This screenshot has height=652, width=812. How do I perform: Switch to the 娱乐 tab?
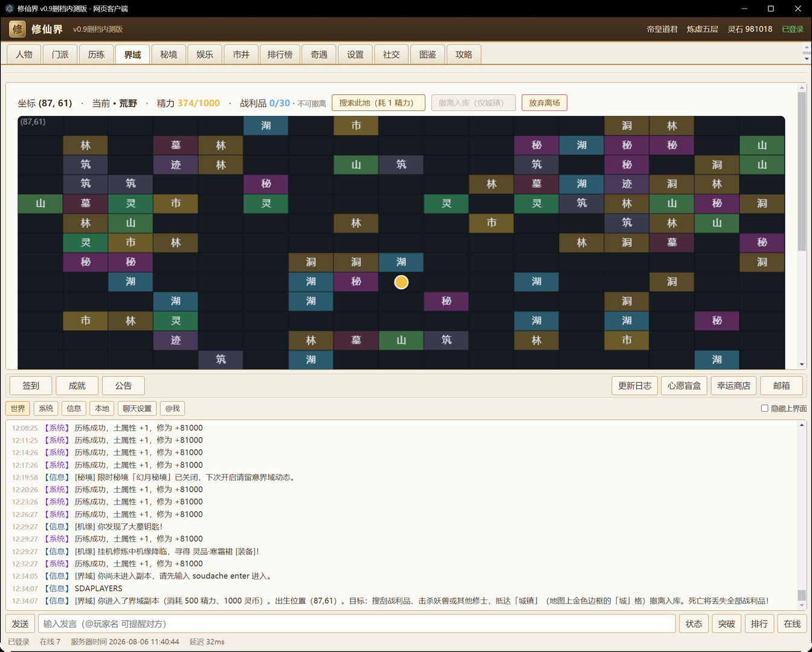point(205,54)
